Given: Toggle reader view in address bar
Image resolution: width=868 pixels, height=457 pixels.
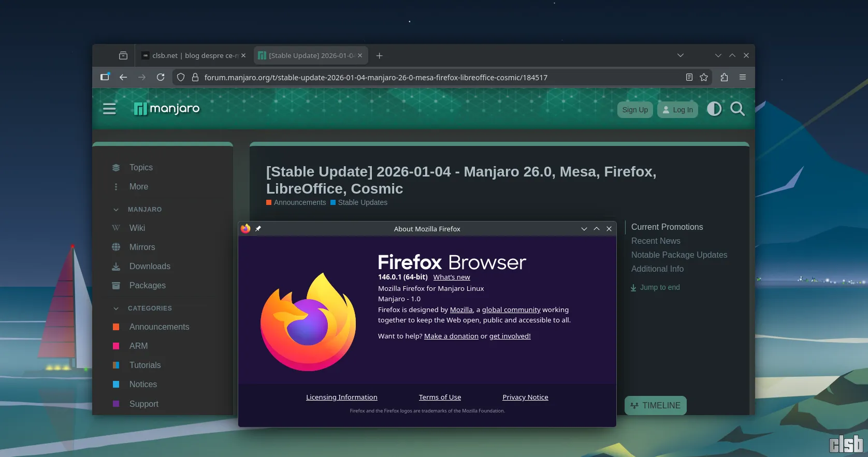Looking at the screenshot, I should [x=689, y=77].
